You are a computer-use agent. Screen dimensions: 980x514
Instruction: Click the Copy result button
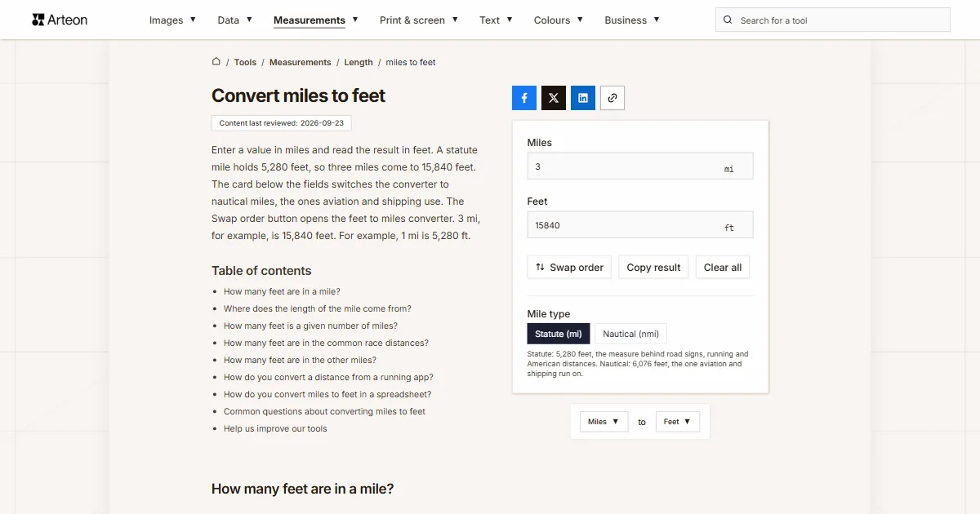[x=653, y=268]
